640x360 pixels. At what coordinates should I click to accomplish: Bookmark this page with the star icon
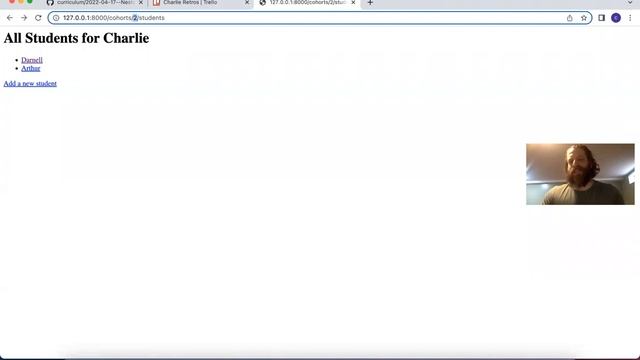584,18
